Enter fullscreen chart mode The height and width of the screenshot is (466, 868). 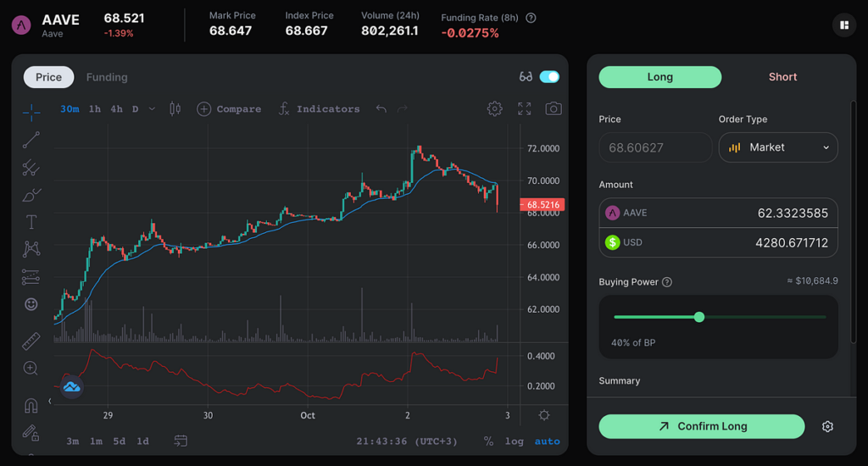[524, 108]
